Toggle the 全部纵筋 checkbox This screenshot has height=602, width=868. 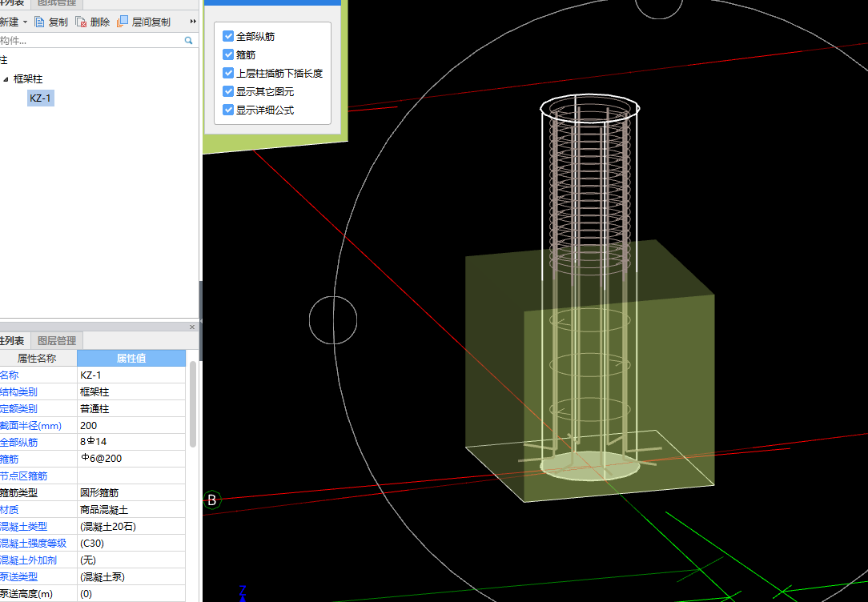pos(228,36)
